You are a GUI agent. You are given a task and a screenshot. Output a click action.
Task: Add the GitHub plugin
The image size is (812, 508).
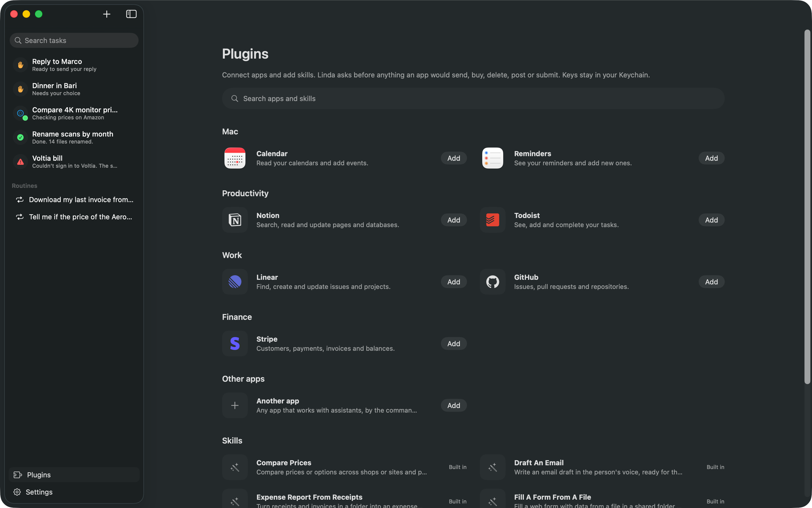(711, 282)
